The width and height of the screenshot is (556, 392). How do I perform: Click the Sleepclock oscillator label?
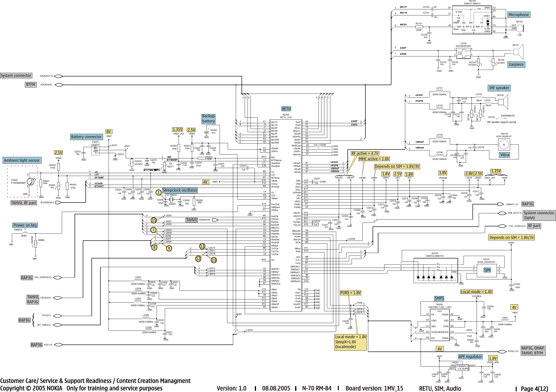pyautogui.click(x=180, y=190)
